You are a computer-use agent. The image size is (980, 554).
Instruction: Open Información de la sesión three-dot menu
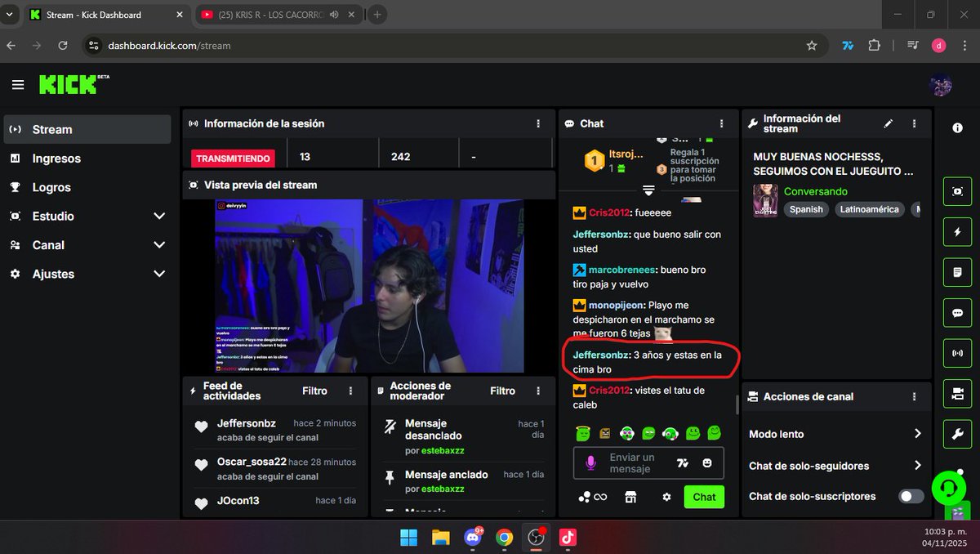(x=538, y=123)
